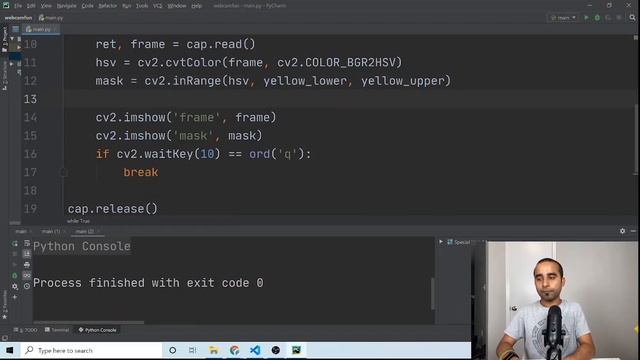
Task: Click the Windows Start button
Action: 9,350
